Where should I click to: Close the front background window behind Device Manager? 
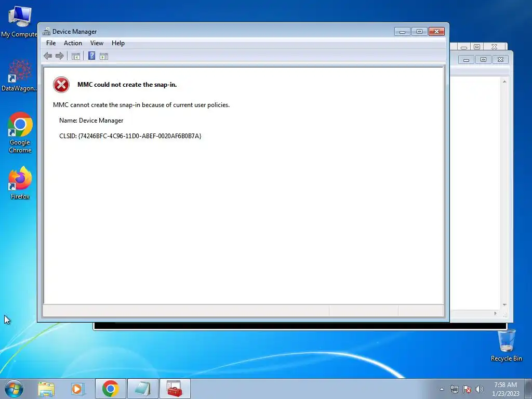500,60
